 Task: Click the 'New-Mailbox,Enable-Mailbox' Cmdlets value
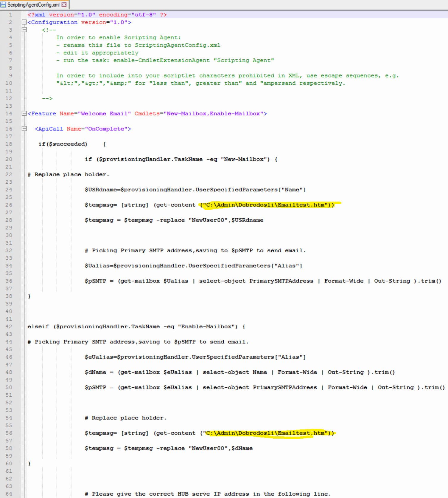coord(214,114)
